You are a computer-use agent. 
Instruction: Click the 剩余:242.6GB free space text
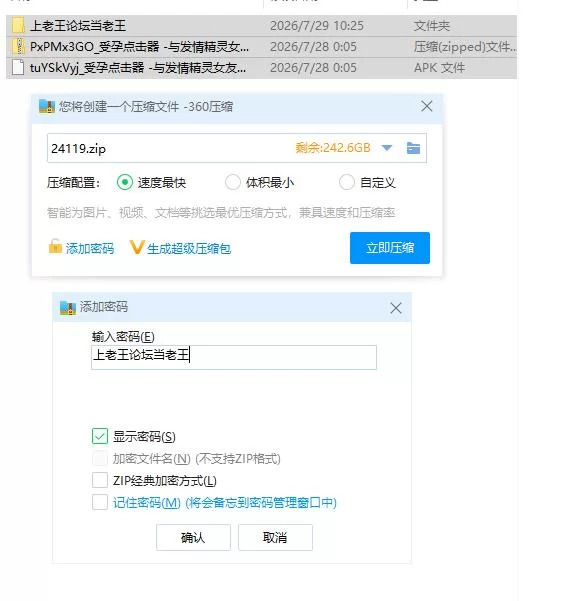[x=333, y=148]
